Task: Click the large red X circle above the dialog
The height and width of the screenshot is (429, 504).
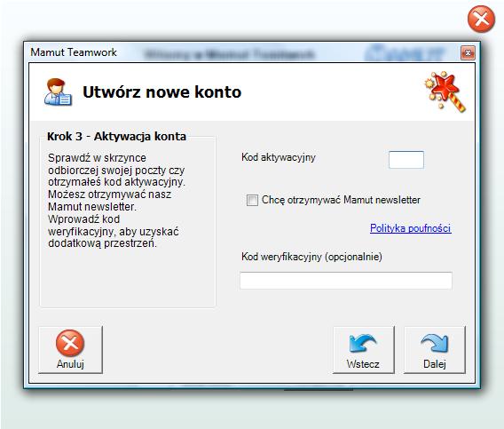Action: 481,19
